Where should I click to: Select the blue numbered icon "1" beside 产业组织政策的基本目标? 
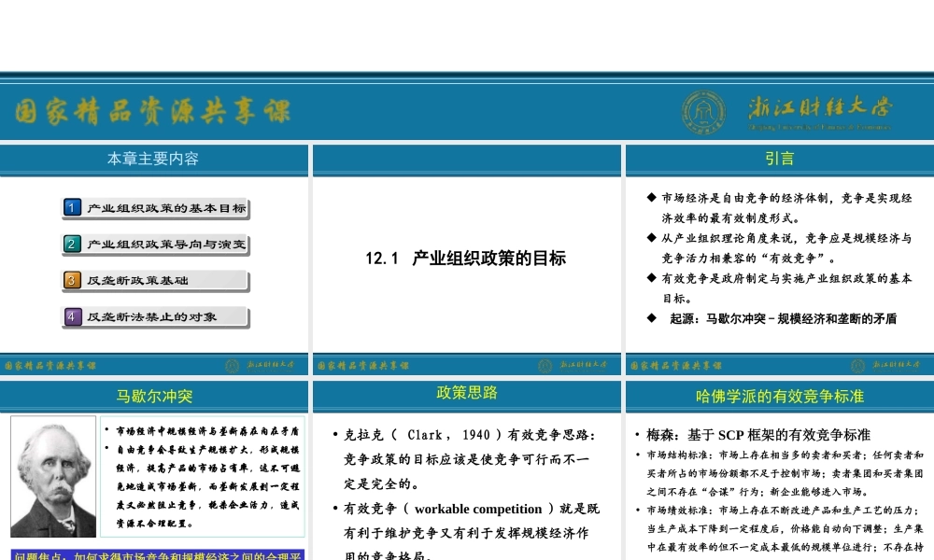[x=72, y=206]
